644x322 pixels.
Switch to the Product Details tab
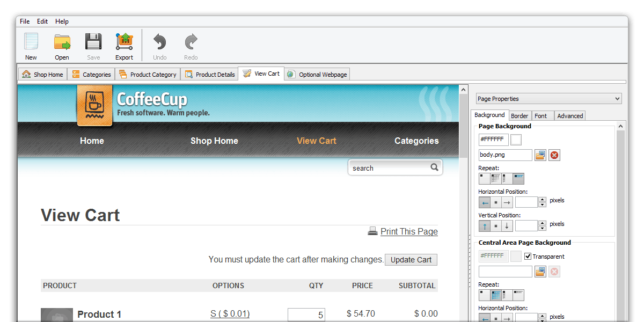pyautogui.click(x=210, y=75)
